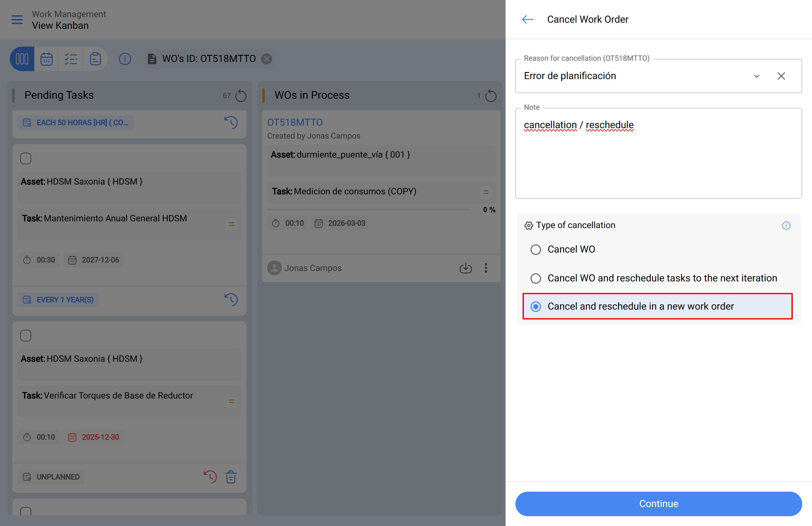Expand the reason for cancellation dropdown

[757, 76]
